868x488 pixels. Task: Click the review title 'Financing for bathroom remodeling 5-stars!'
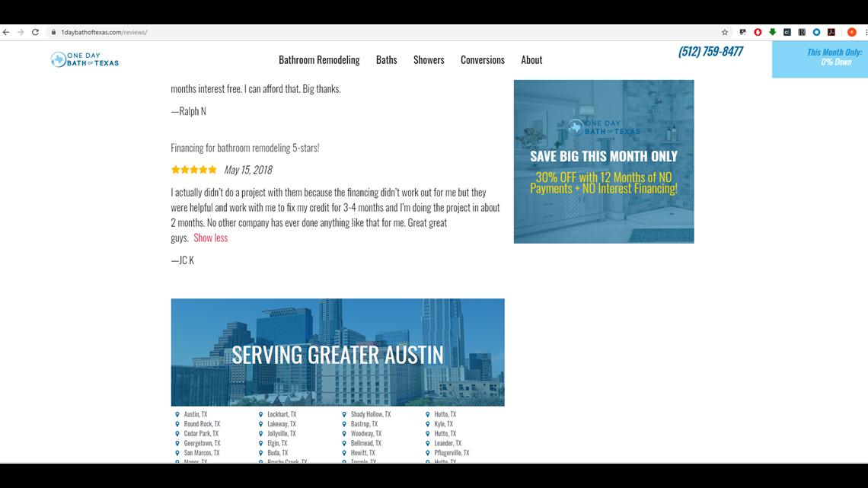[244, 148]
